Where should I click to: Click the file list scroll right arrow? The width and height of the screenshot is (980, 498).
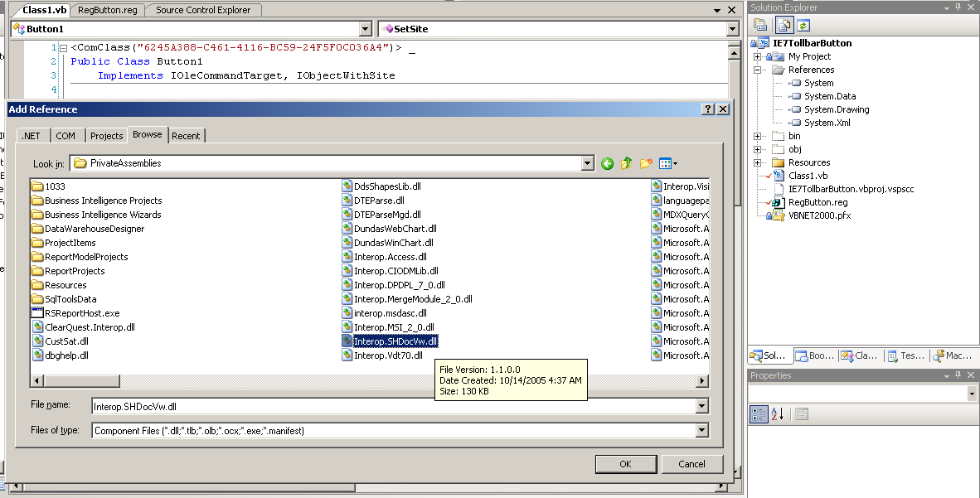tap(702, 380)
